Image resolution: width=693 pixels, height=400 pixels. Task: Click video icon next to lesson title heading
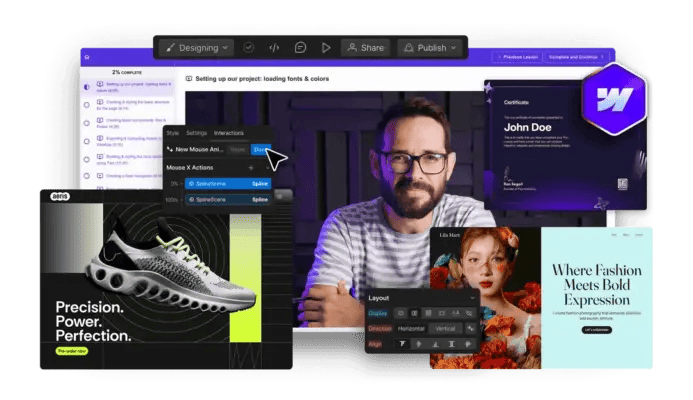coord(189,79)
